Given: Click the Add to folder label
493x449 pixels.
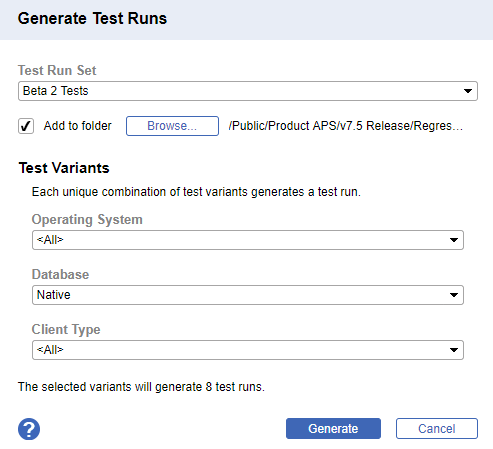Looking at the screenshot, I should coord(78,126).
